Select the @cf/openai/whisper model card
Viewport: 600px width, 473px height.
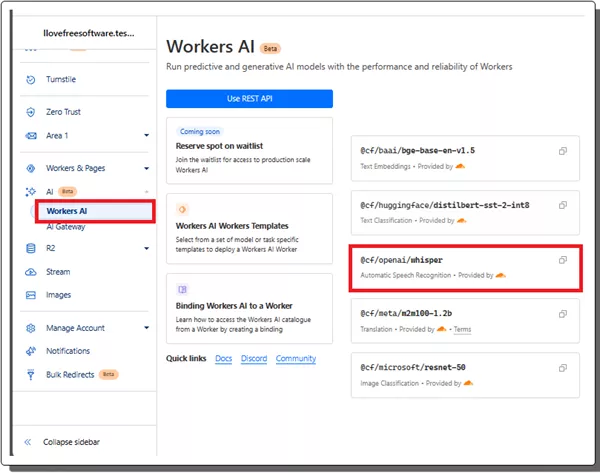[x=465, y=268]
